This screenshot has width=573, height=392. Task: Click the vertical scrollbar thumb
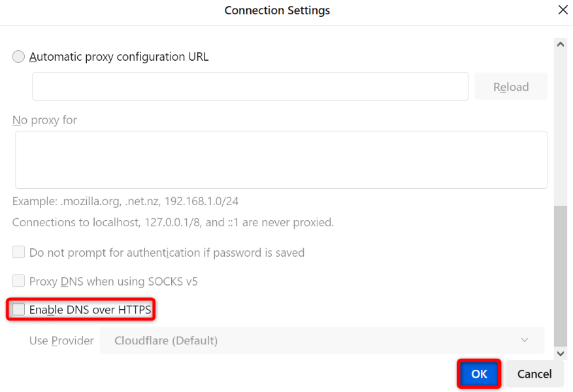pyautogui.click(x=560, y=274)
